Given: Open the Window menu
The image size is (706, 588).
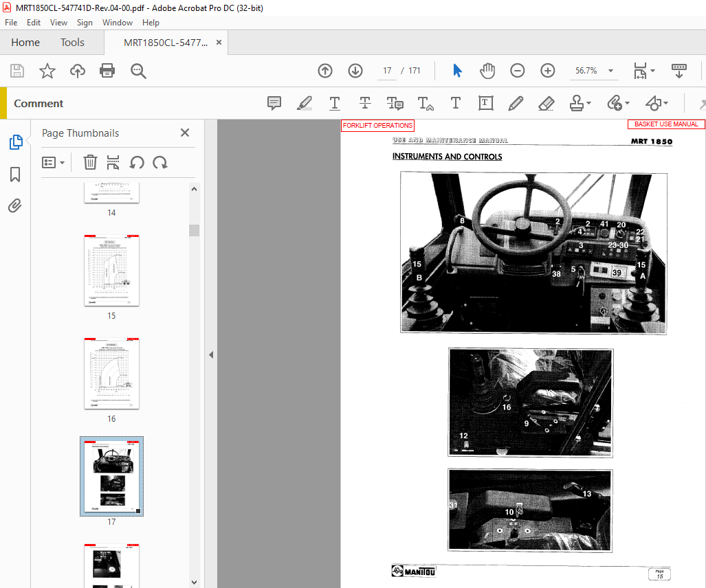Looking at the screenshot, I should tap(118, 23).
